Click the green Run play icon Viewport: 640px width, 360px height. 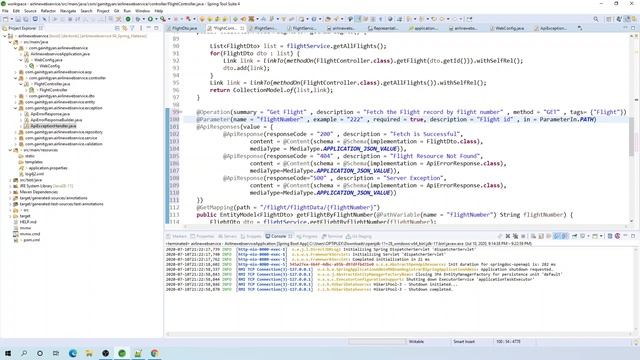tap(150, 19)
